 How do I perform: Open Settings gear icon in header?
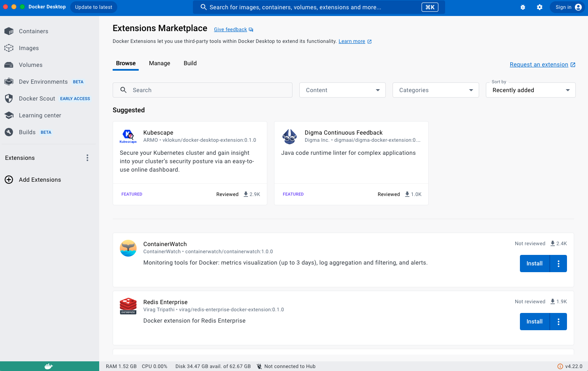pos(540,7)
